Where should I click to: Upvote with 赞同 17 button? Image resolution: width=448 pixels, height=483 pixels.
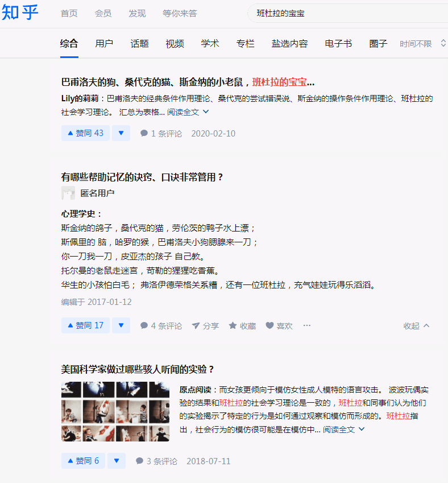[x=85, y=325]
